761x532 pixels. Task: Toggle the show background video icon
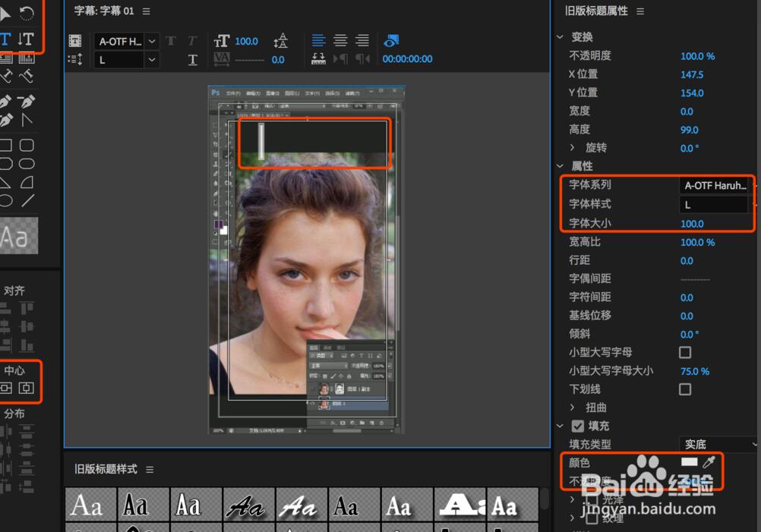coord(391,41)
